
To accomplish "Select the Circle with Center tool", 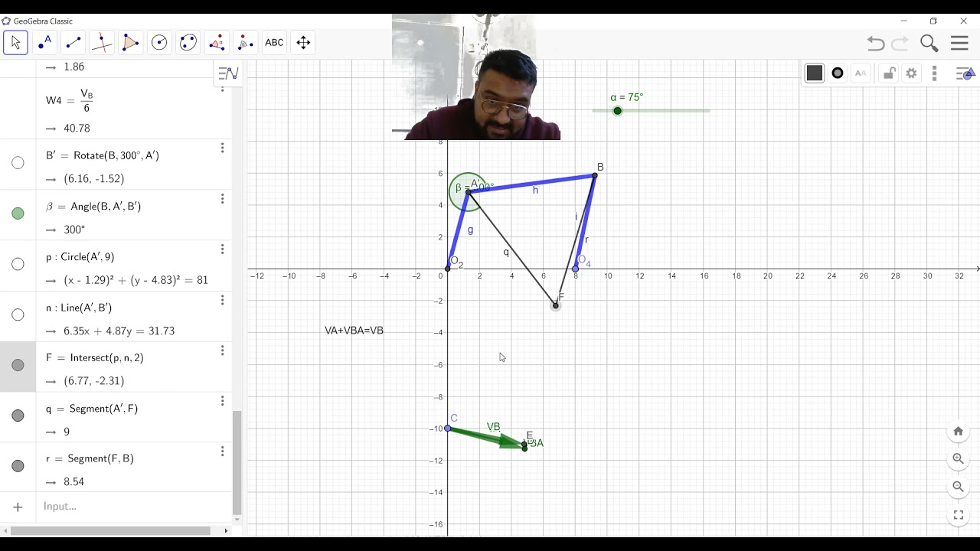I will [x=159, y=43].
